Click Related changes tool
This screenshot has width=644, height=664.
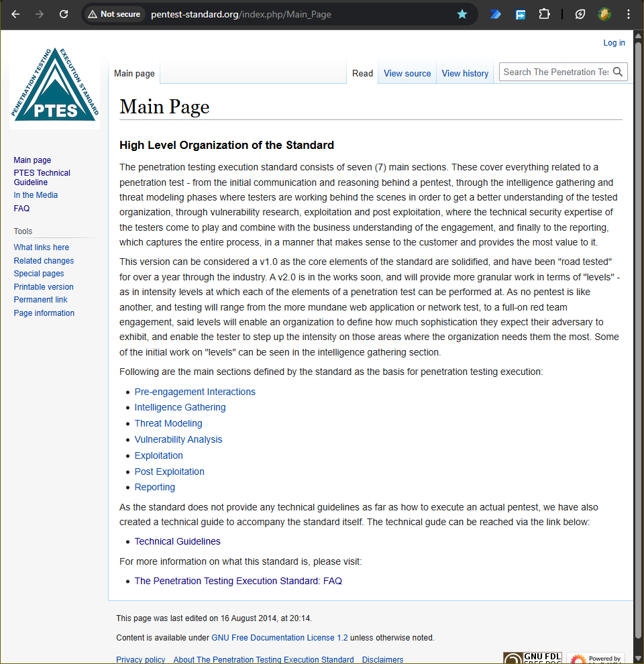tap(44, 261)
